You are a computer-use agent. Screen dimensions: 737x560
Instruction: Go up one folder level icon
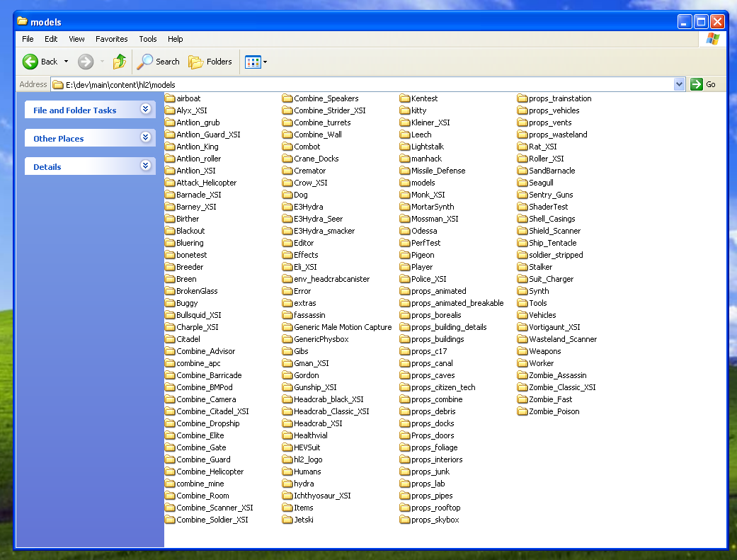(x=120, y=62)
